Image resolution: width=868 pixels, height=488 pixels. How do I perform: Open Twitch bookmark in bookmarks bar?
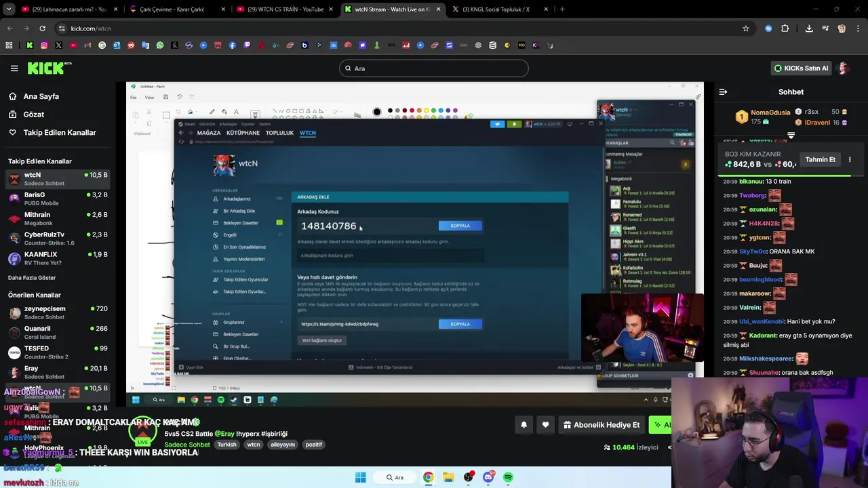click(x=247, y=45)
